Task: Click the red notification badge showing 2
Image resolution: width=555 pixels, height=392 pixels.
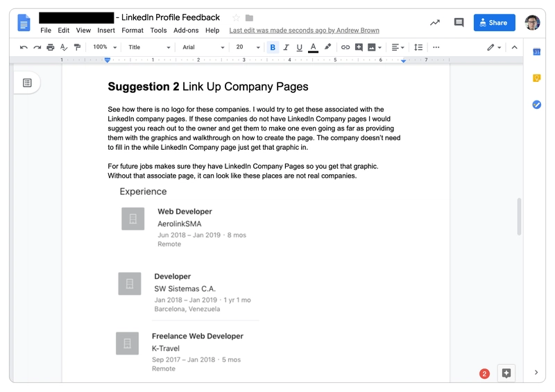Action: pyautogui.click(x=484, y=373)
